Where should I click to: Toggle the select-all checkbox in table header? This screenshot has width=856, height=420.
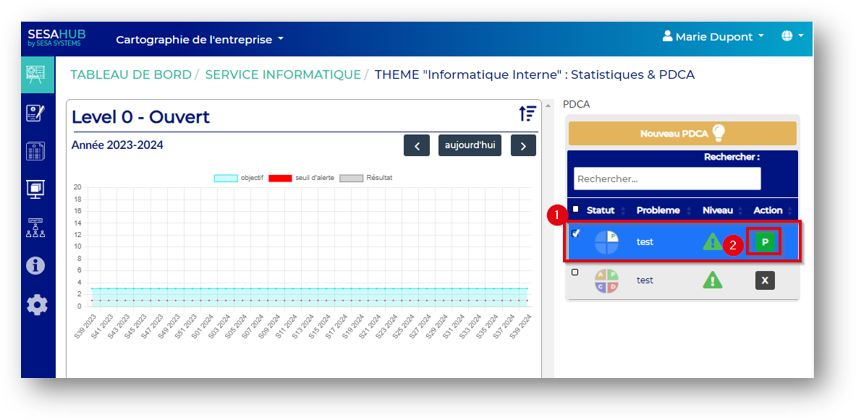point(574,210)
